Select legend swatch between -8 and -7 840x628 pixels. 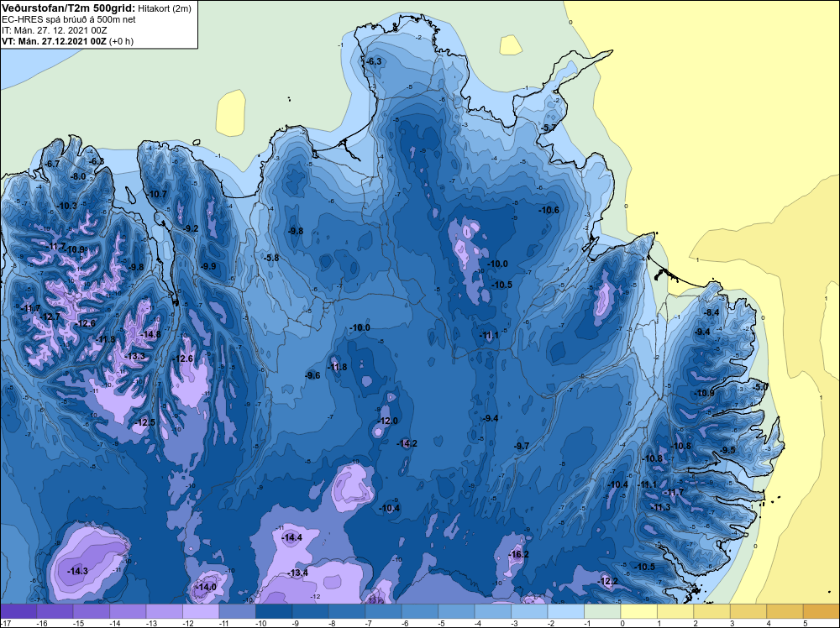click(x=347, y=611)
